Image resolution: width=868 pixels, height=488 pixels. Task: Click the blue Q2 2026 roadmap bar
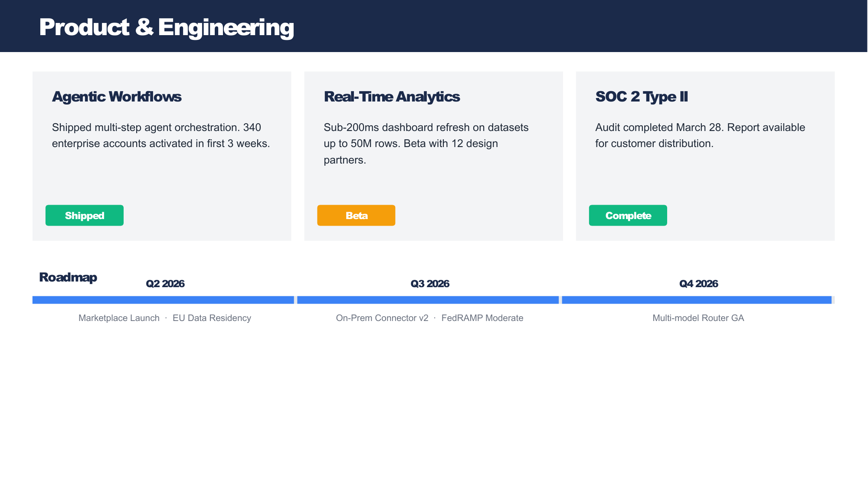163,300
